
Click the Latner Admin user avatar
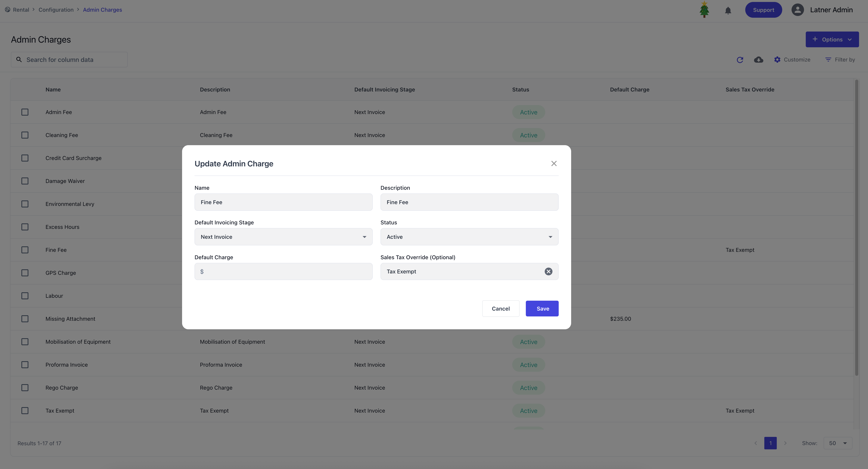pyautogui.click(x=797, y=10)
